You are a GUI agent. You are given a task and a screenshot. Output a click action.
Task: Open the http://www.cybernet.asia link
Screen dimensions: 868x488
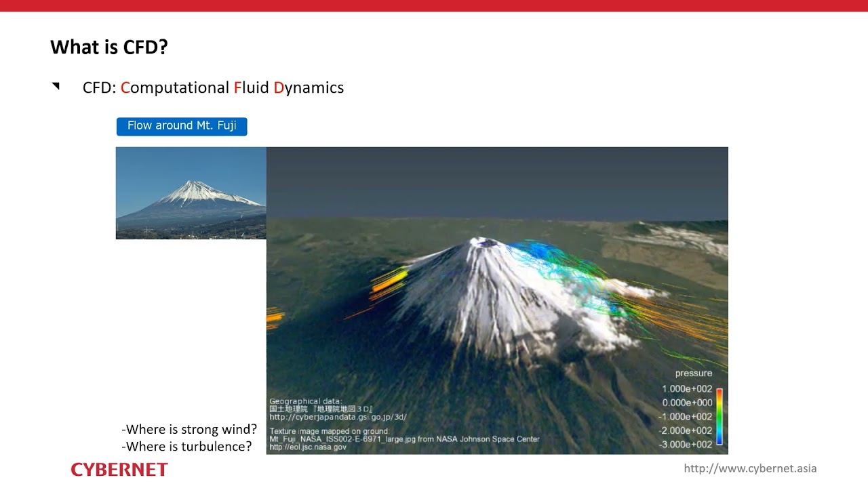(750, 468)
